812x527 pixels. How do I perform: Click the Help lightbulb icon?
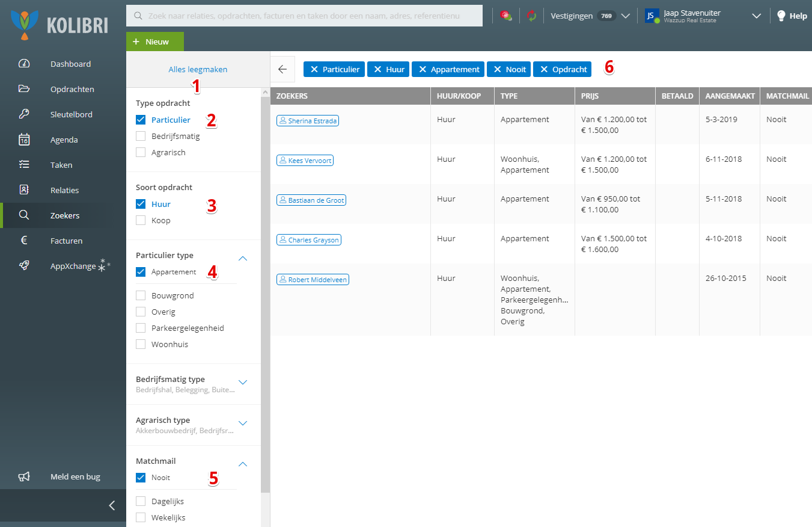781,16
